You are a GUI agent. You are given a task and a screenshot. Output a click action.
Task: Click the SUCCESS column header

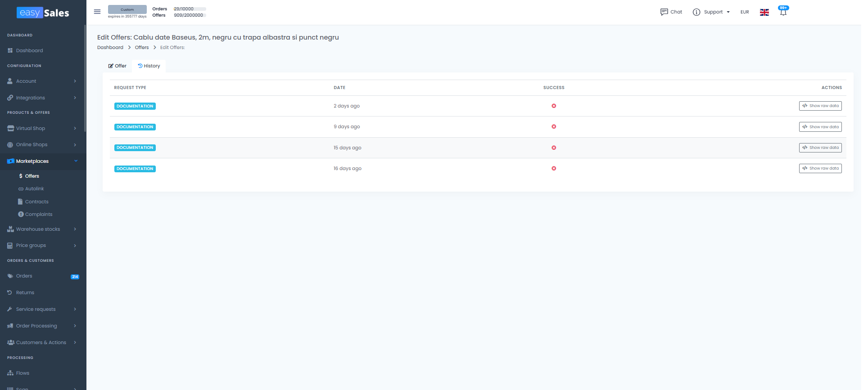554,88
